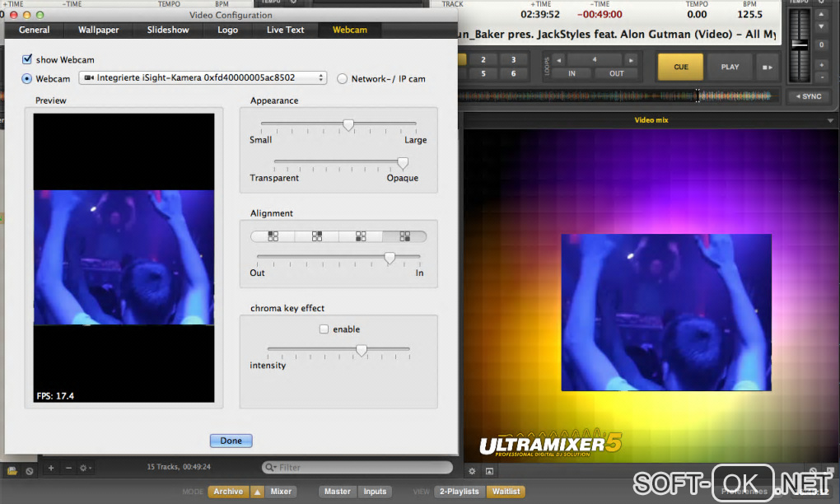Select cue point 5
This screenshot has width=840, height=504.
pos(483,73)
